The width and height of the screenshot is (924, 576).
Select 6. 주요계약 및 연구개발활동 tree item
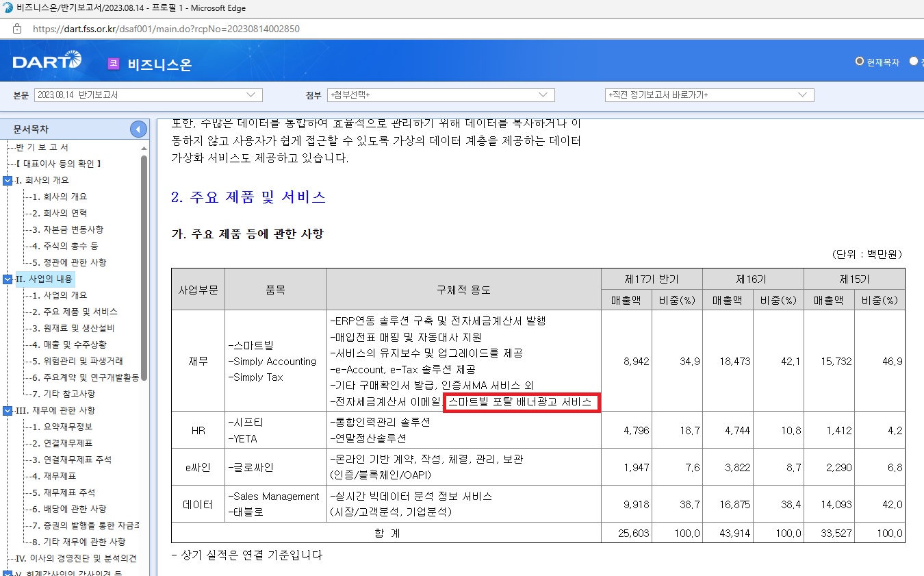tap(86, 377)
